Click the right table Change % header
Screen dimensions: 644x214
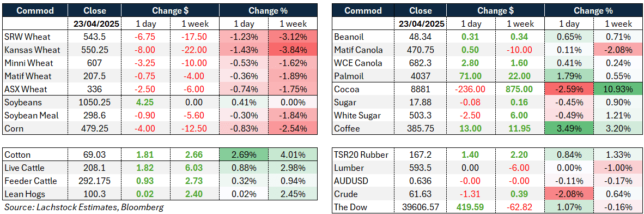tap(594, 10)
